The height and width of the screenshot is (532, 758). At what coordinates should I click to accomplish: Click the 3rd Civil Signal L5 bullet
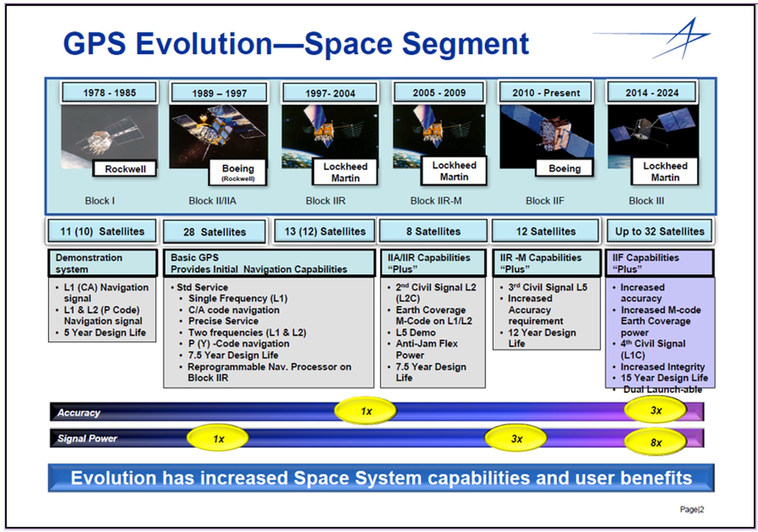pos(543,287)
